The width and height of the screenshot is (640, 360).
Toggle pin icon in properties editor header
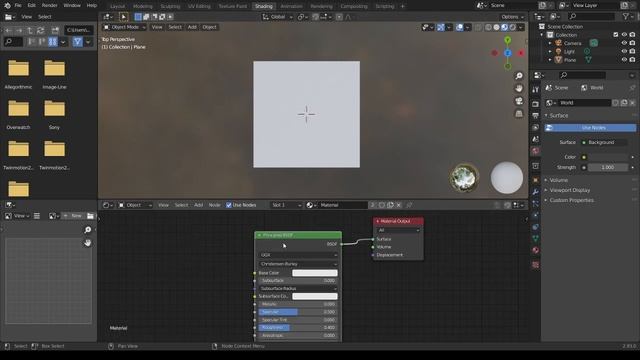coord(632,88)
